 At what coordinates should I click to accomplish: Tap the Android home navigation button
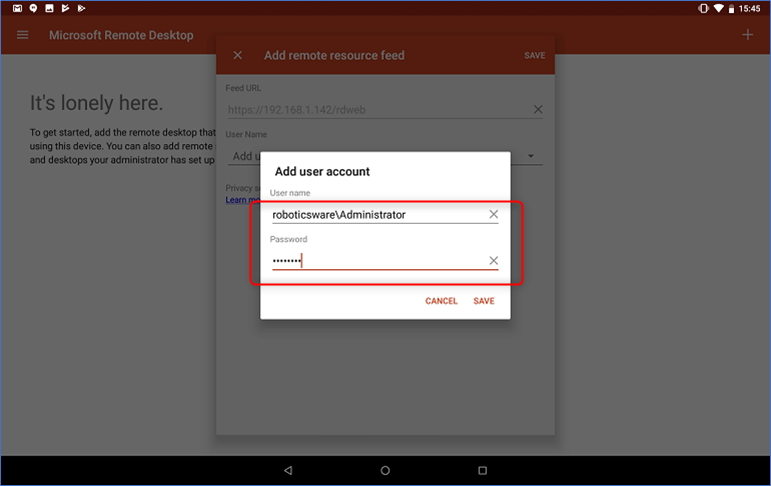point(385,470)
